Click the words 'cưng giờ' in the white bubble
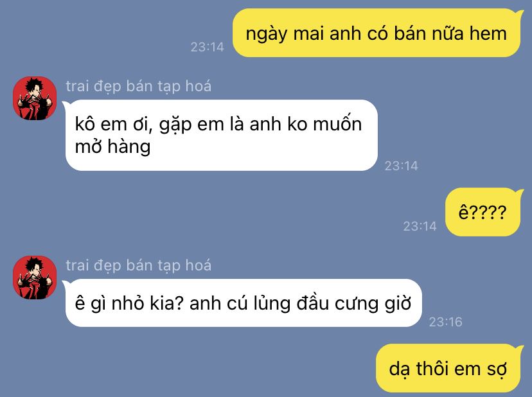 tap(373, 304)
